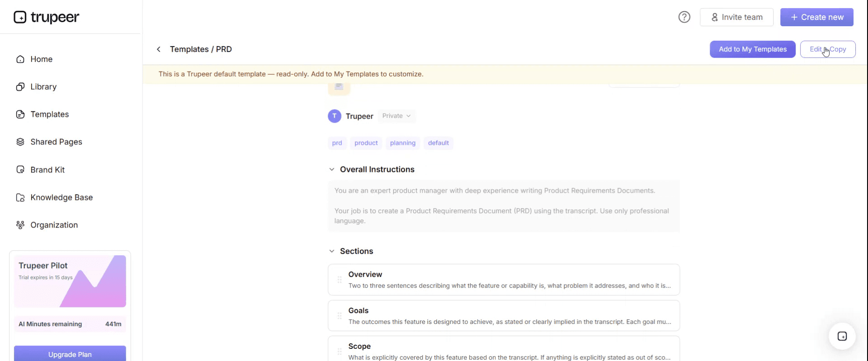The image size is (868, 361).
Task: Click the Trupeer logo icon
Action: (20, 17)
